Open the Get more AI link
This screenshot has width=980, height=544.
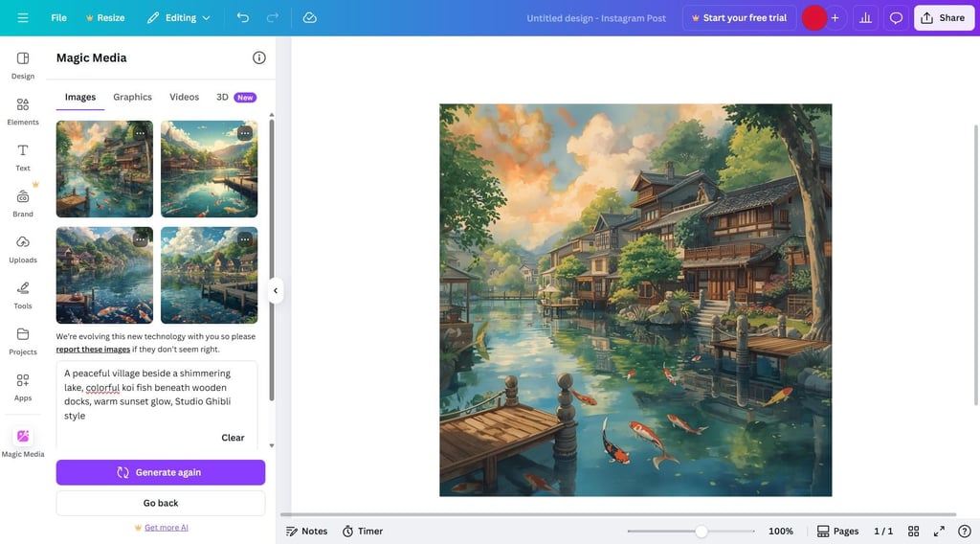[166, 527]
